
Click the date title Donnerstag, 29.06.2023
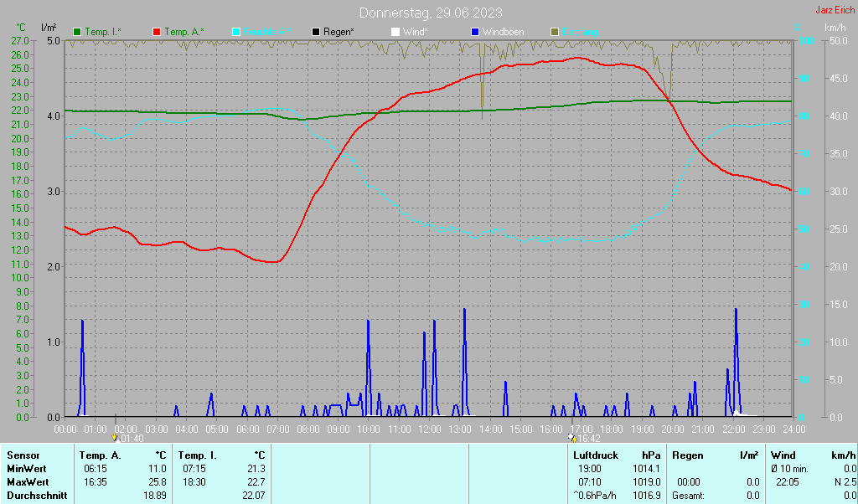tap(431, 13)
